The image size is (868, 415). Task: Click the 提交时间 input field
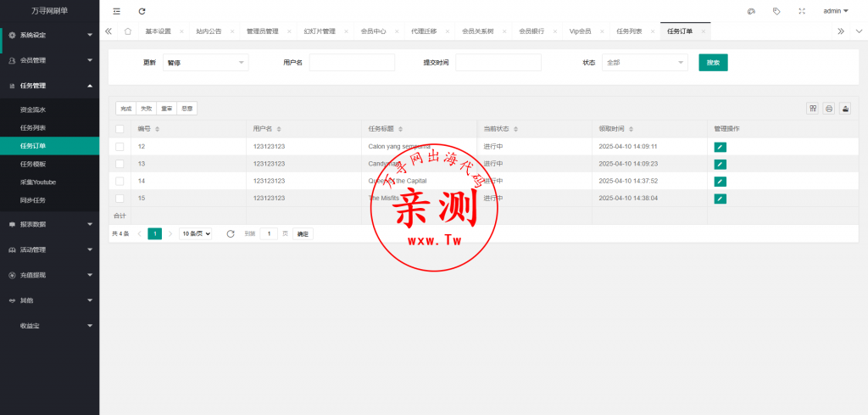498,63
